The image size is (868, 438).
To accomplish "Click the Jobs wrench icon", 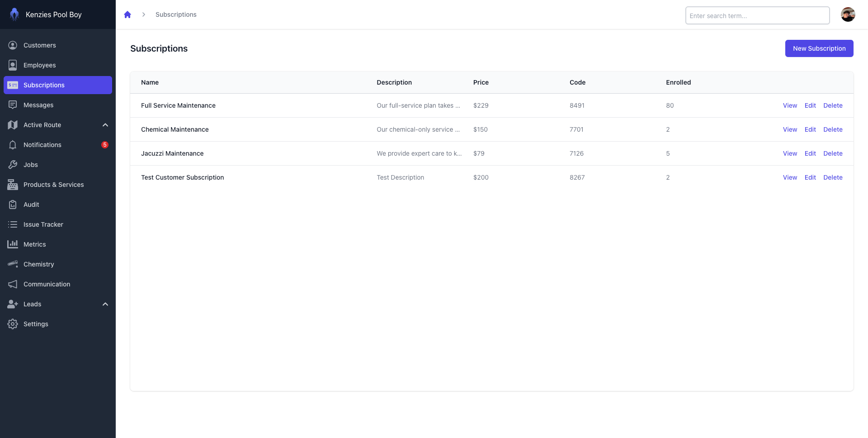I will pyautogui.click(x=13, y=165).
